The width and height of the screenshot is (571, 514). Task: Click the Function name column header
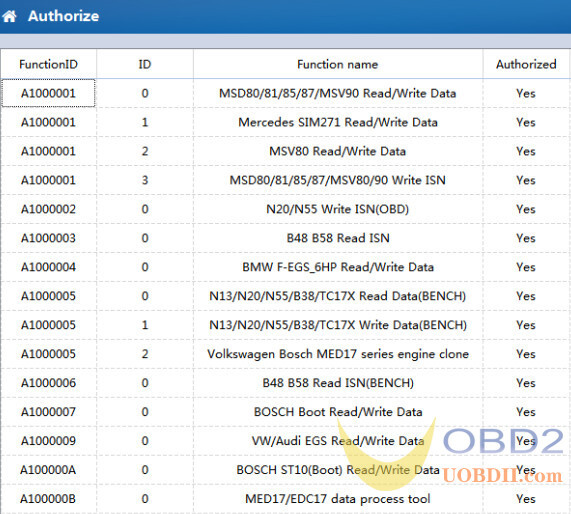coord(338,64)
